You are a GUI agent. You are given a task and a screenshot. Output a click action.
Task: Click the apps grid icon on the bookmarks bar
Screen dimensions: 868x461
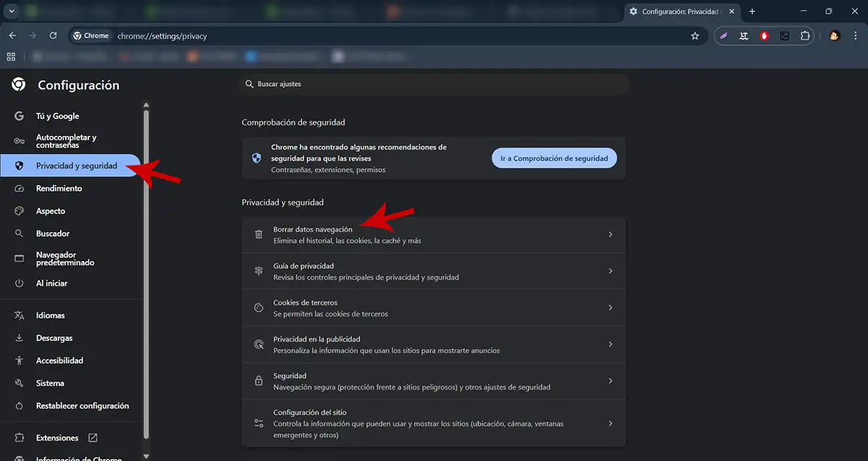tap(10, 56)
